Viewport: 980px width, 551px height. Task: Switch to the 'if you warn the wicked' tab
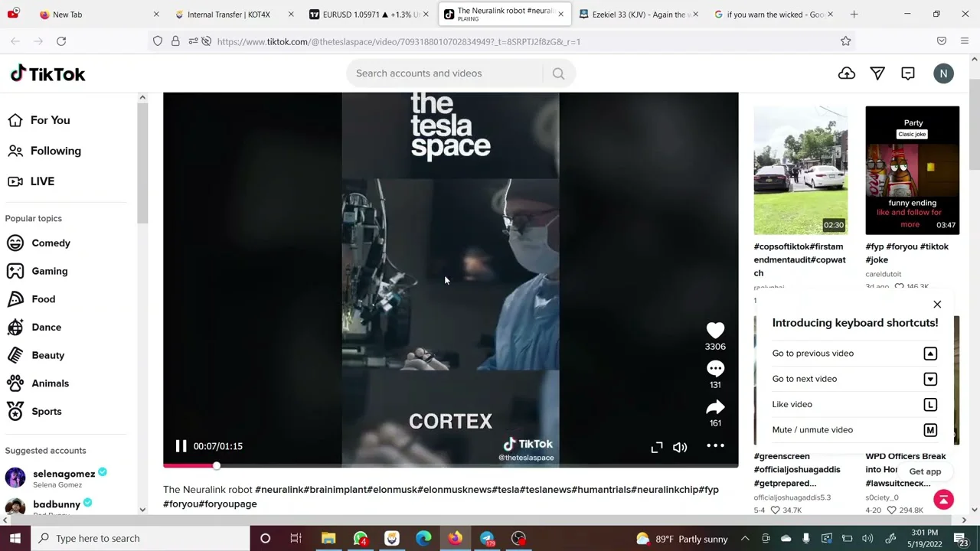(x=773, y=15)
